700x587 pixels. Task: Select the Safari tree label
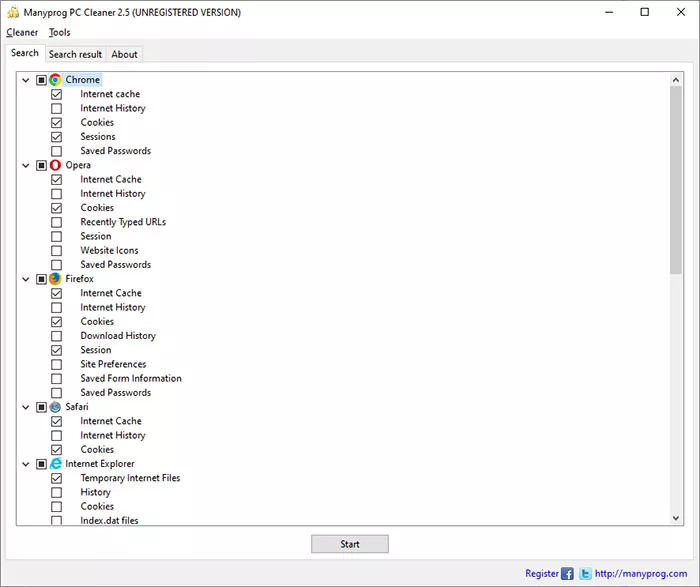coord(77,407)
